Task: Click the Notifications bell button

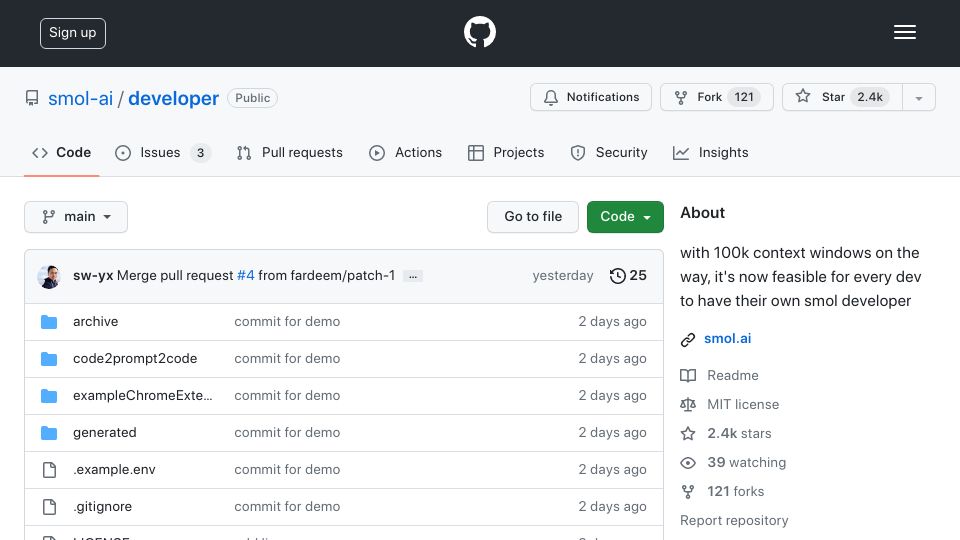Action: pyautogui.click(x=591, y=97)
